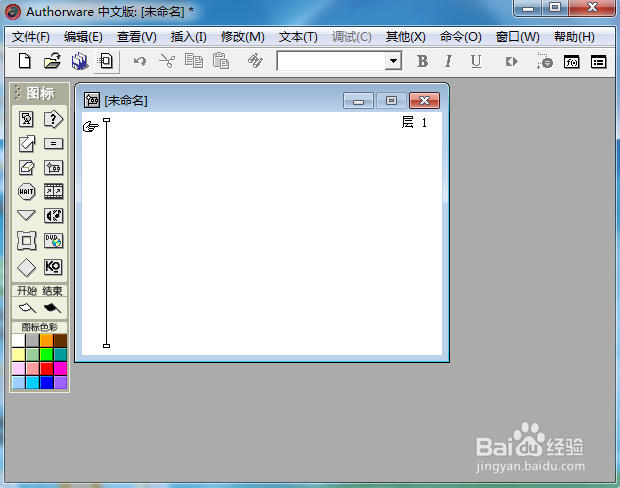Viewport: 620px width, 488px height.
Task: Choose the dark blue icon color swatch
Action: coord(46,382)
